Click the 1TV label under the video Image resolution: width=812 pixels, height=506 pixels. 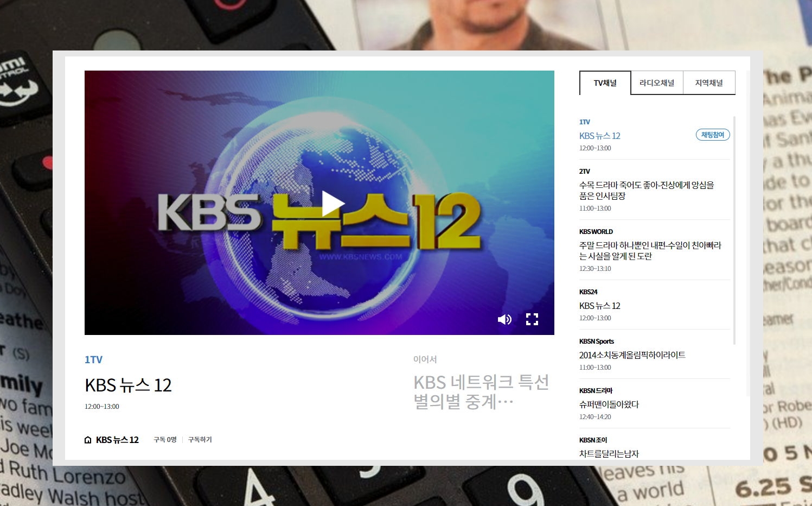tap(93, 359)
